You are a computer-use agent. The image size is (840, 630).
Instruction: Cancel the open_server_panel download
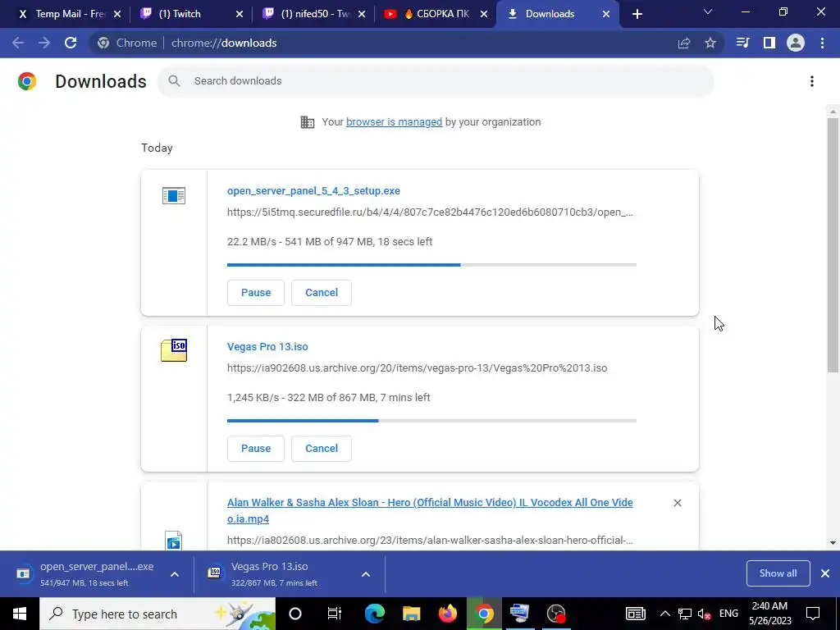point(322,293)
